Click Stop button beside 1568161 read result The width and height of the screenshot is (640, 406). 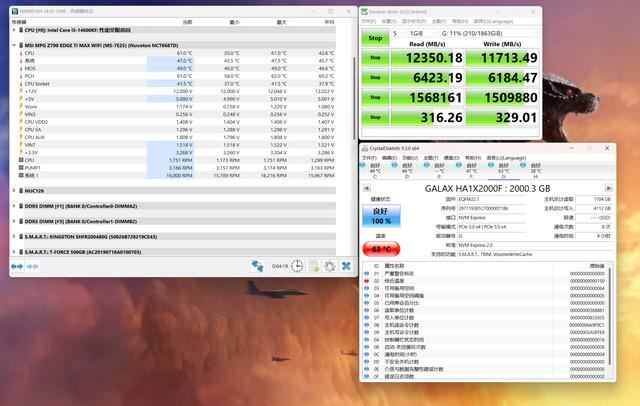[375, 98]
